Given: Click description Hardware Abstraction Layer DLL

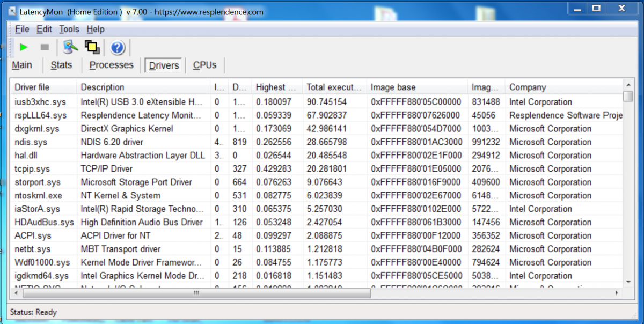Looking at the screenshot, I should click(x=143, y=156).
